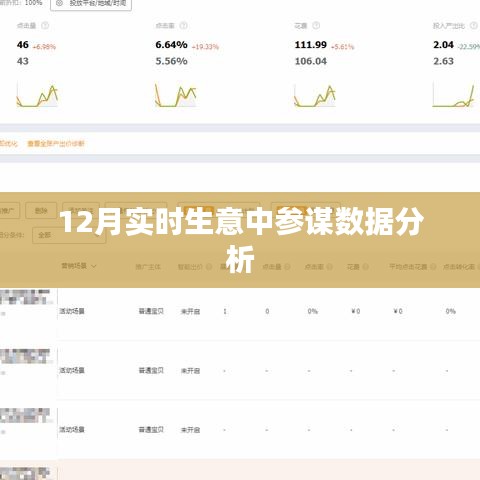Click help icon next to 平均点击花费 column header
The image size is (480, 480).
pos(433,267)
